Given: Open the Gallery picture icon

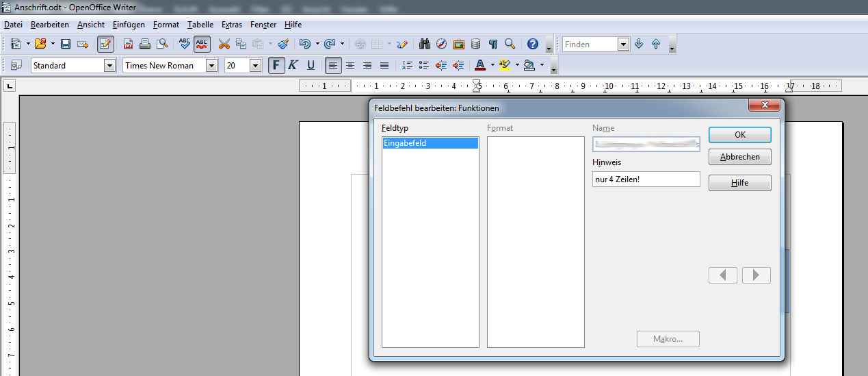Looking at the screenshot, I should point(458,44).
